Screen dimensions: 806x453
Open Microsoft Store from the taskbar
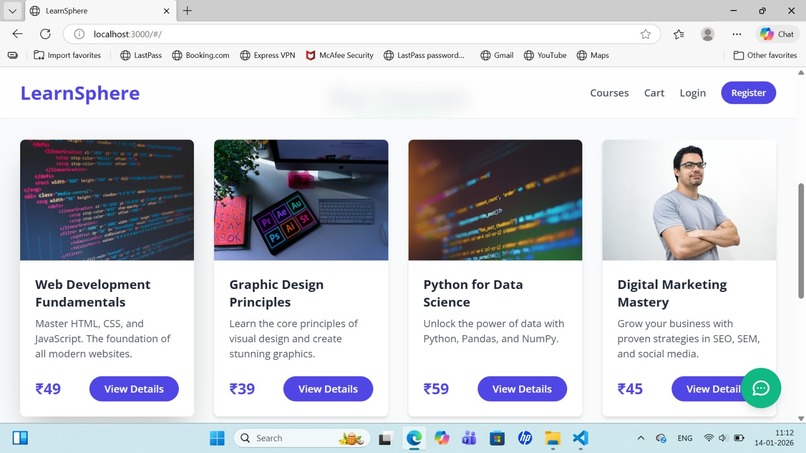(497, 438)
